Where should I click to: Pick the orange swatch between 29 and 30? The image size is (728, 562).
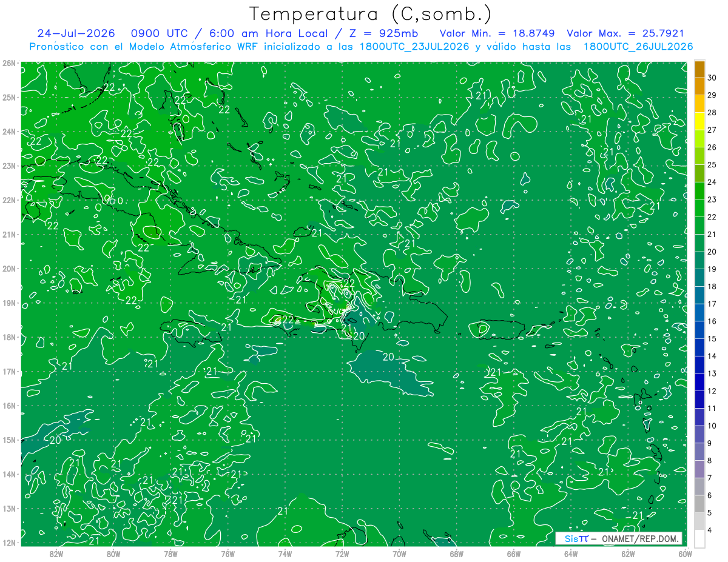point(700,85)
